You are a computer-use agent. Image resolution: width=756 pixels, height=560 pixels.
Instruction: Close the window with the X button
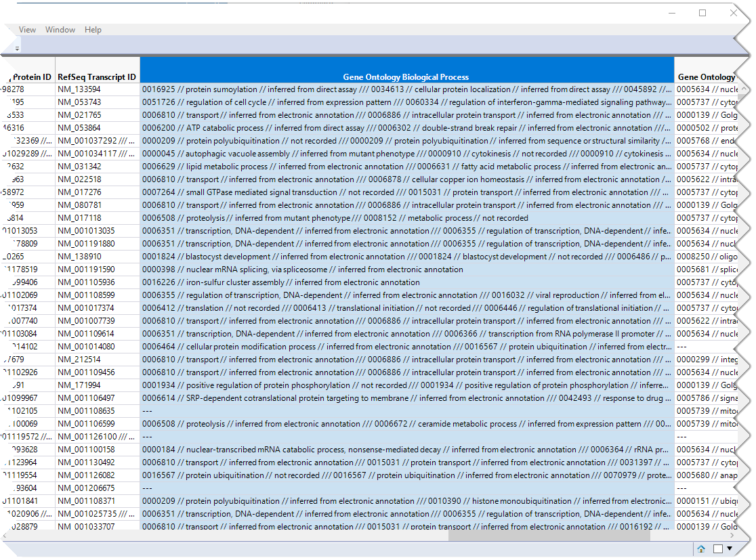click(733, 13)
